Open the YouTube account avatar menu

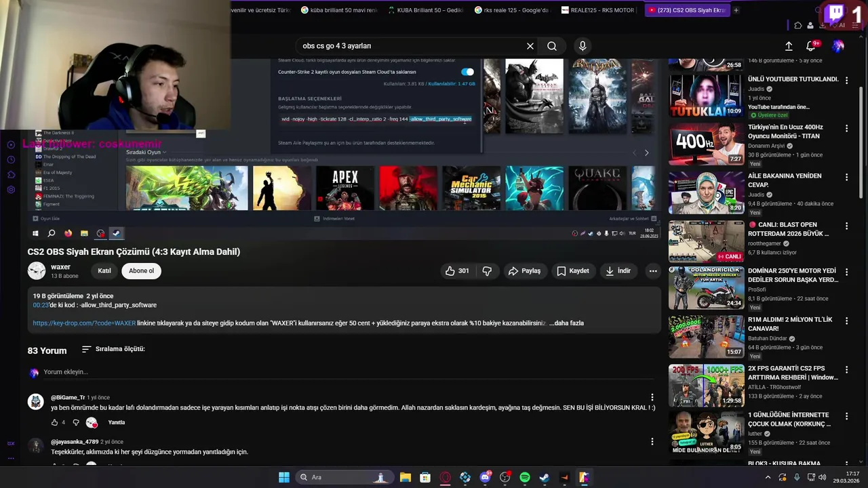click(838, 46)
